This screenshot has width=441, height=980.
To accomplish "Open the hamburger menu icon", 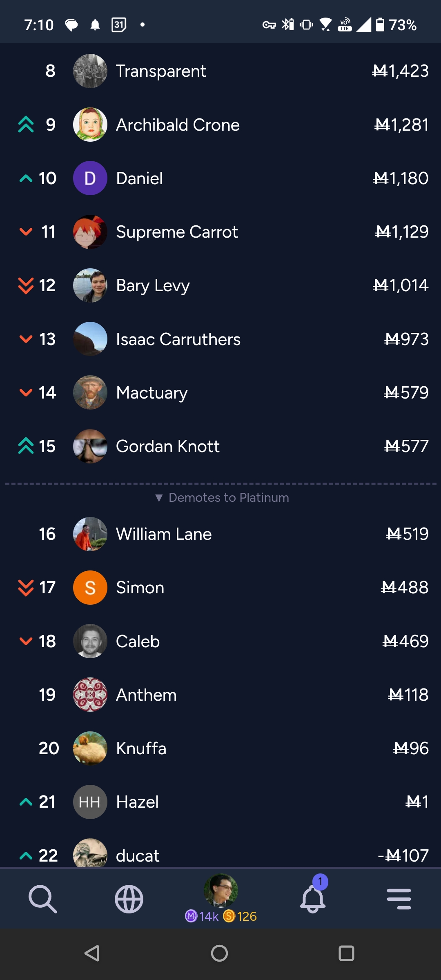I will (x=399, y=899).
